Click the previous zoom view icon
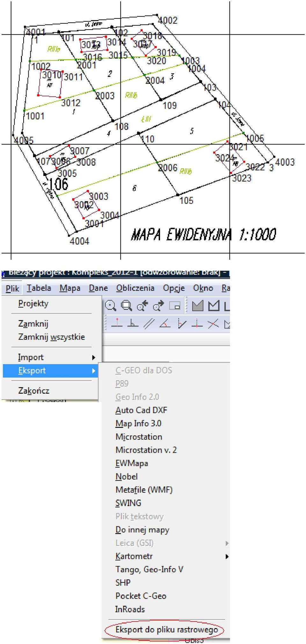Viewport: 306px width, 644px height. click(142, 306)
